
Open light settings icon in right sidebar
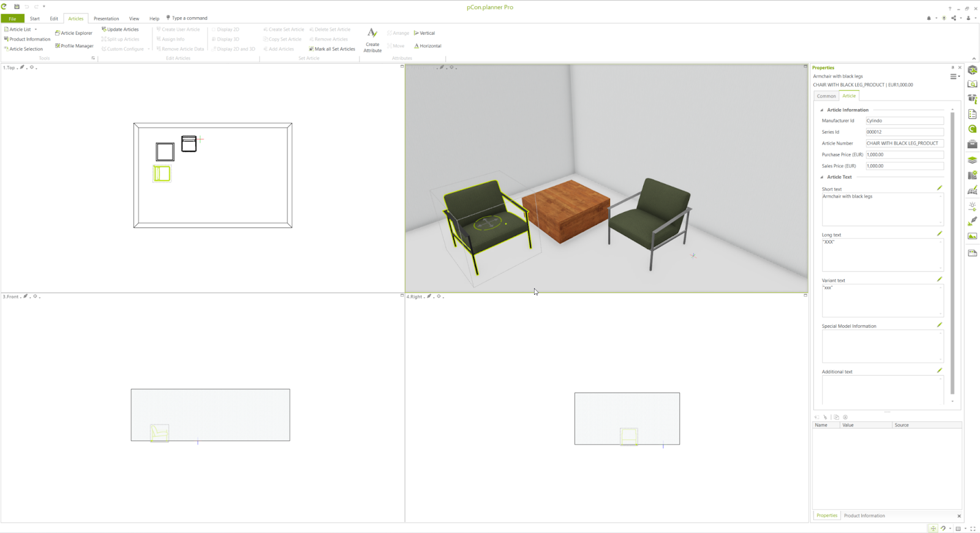pos(972,206)
